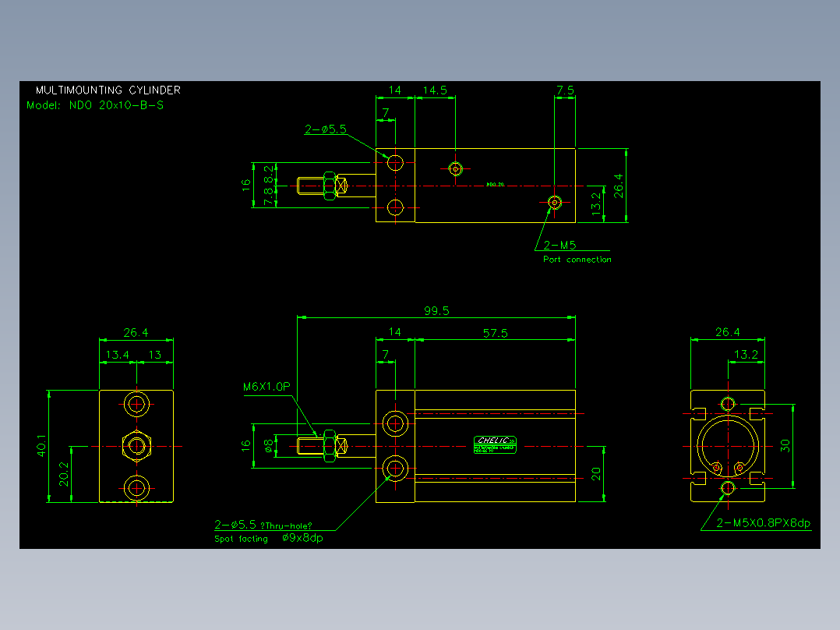Click the '99.5' overall length dimension
Screen dimensions: 840x630
coord(436,311)
